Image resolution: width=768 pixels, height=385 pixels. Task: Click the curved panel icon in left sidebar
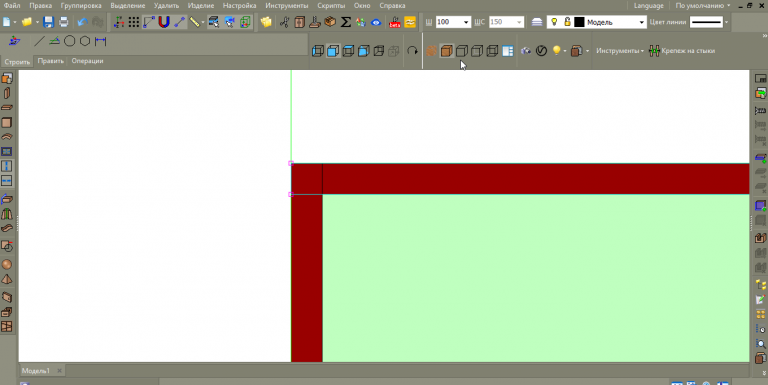(x=7, y=137)
